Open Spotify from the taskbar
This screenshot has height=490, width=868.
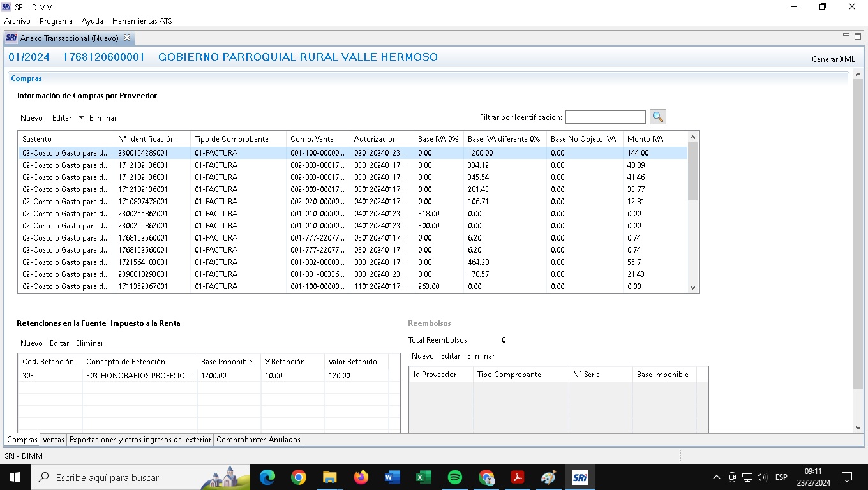[x=454, y=477]
